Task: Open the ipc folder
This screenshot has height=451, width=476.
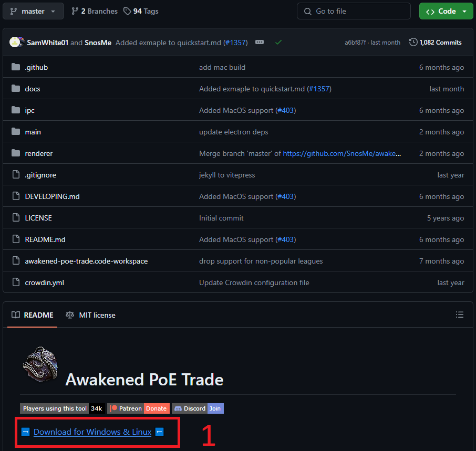Action: [30, 110]
